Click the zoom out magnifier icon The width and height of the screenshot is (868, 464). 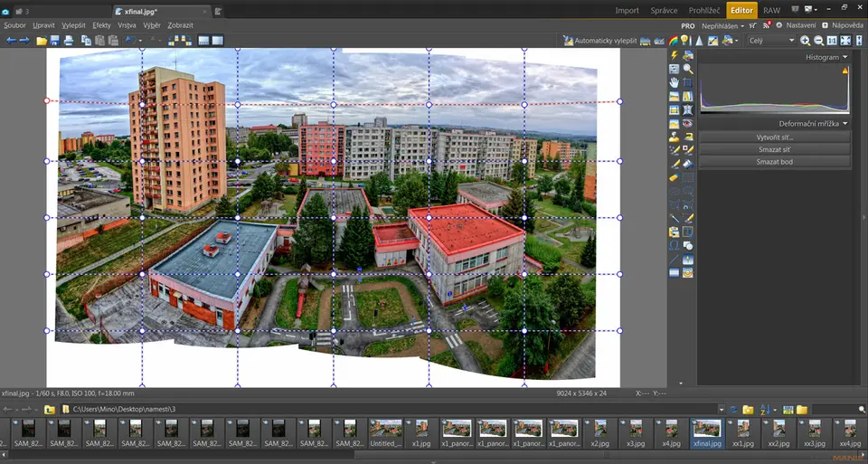[x=818, y=41]
